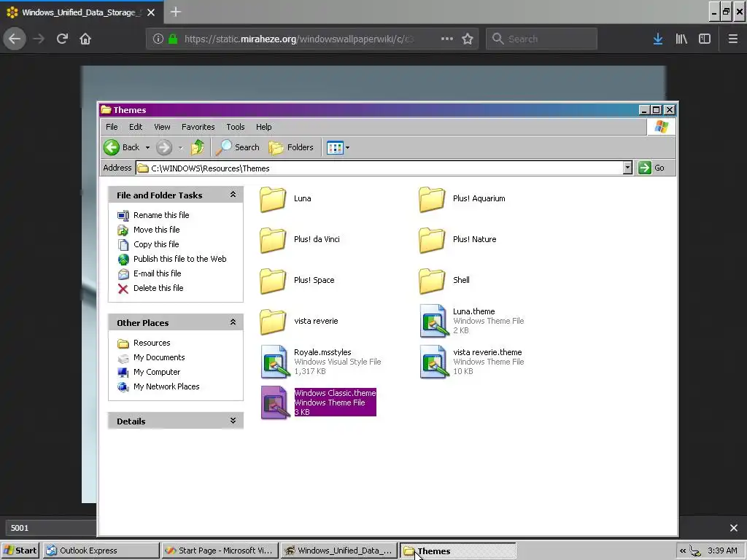
Task: Select the Luna folder icon
Action: pos(273,199)
